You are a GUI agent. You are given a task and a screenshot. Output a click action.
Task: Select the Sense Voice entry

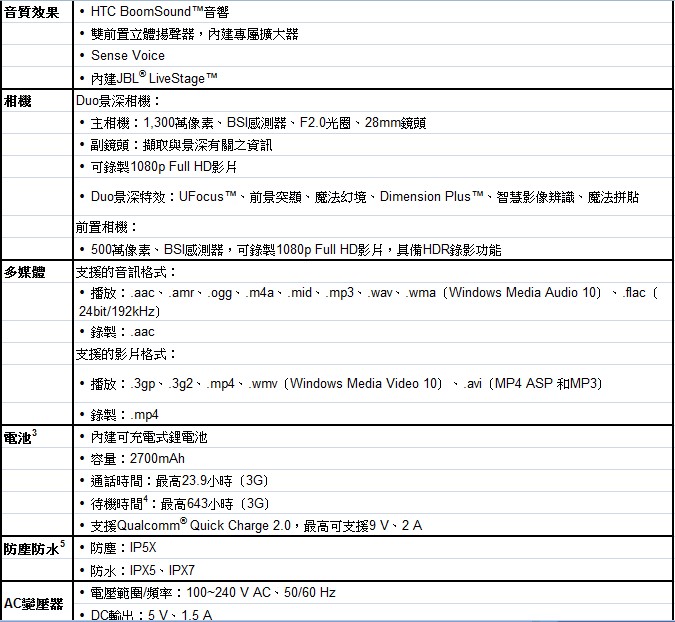point(128,56)
